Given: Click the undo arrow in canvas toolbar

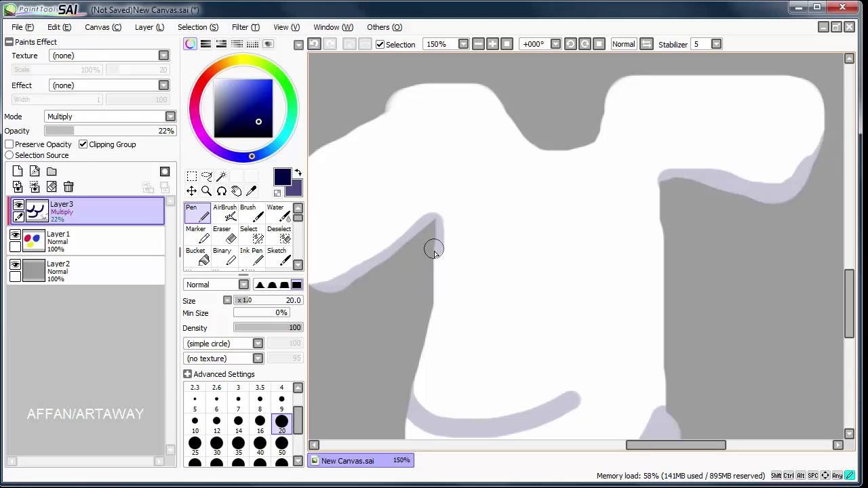Looking at the screenshot, I should click(x=314, y=44).
